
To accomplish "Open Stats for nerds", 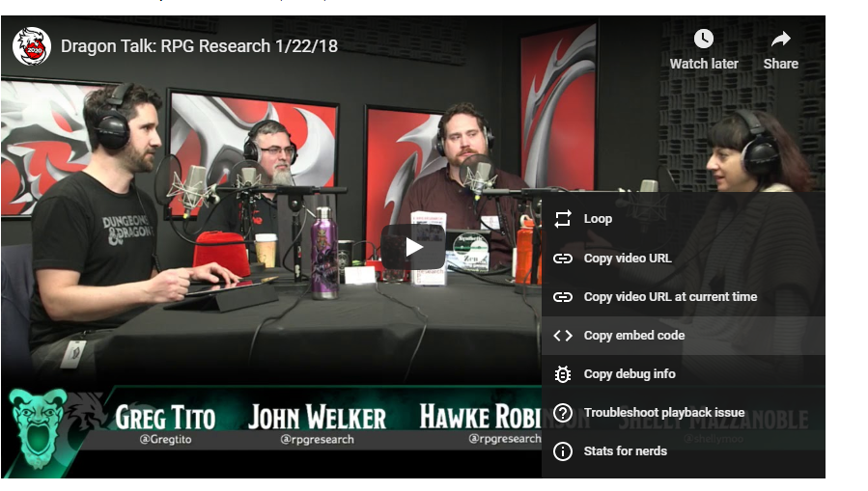I will [684, 451].
